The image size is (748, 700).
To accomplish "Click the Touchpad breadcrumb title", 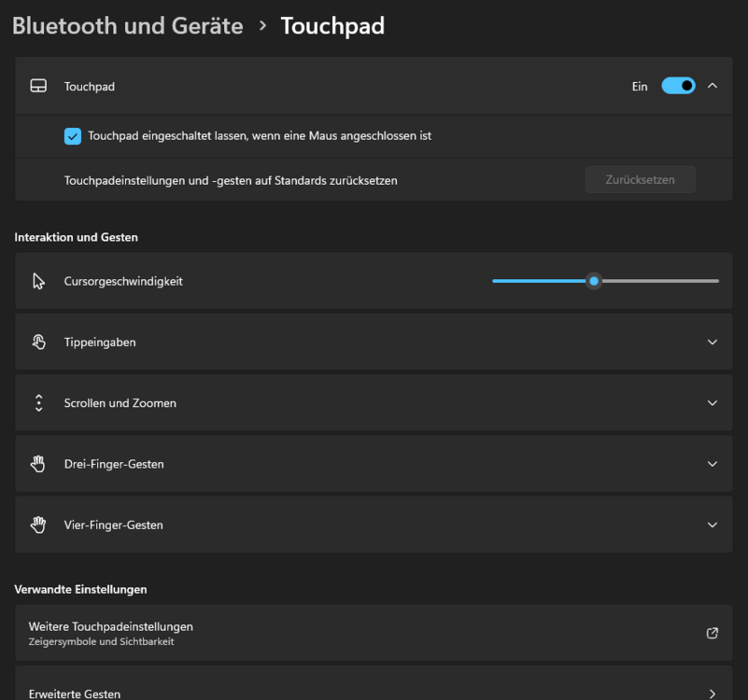I will tap(332, 26).
